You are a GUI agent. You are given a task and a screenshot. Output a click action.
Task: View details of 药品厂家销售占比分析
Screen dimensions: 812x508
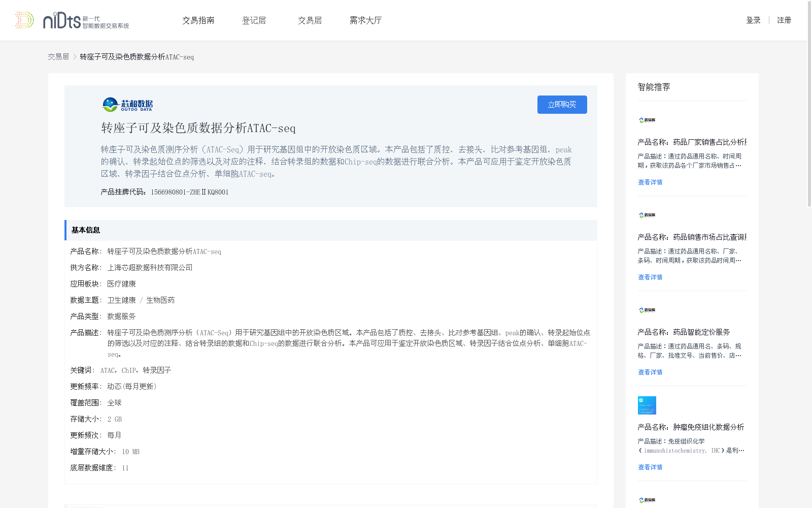tap(650, 182)
